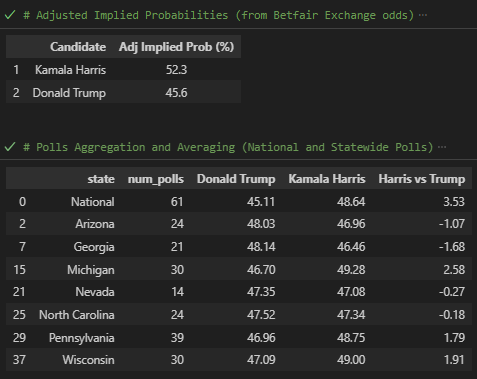Click the Kamala Harris column header in polls table
This screenshot has height=379, width=477.
pos(327,179)
